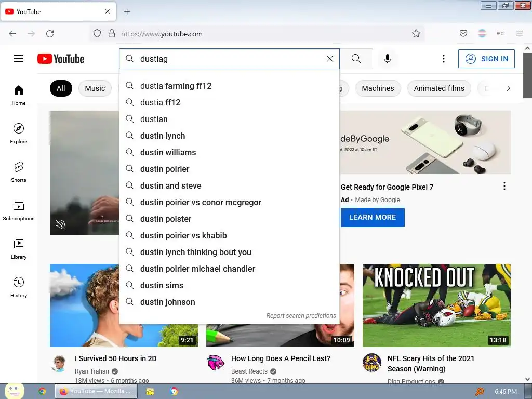Screen dimensions: 532x399
Task: Open Firefox application menu
Action: pos(520,33)
